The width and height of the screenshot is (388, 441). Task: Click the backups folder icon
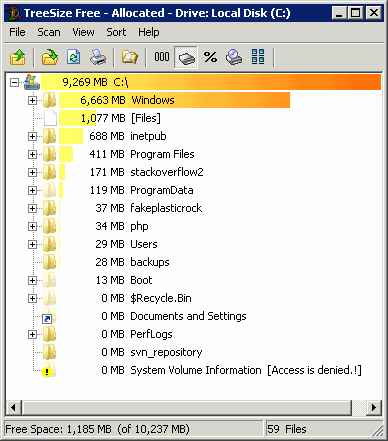point(49,262)
